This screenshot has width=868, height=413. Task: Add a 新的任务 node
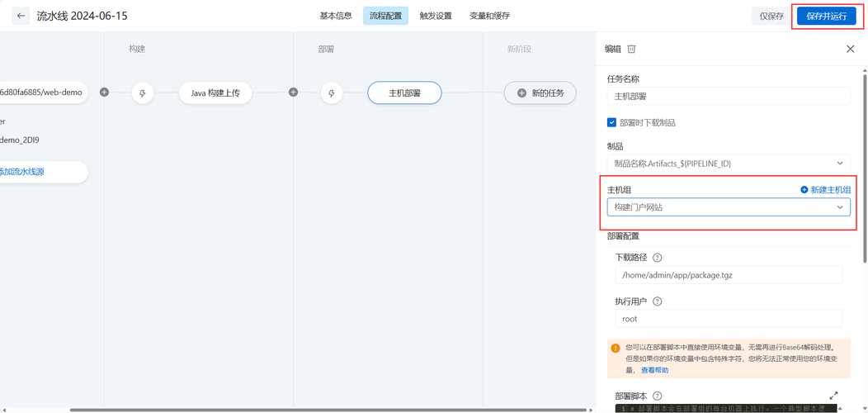[540, 93]
